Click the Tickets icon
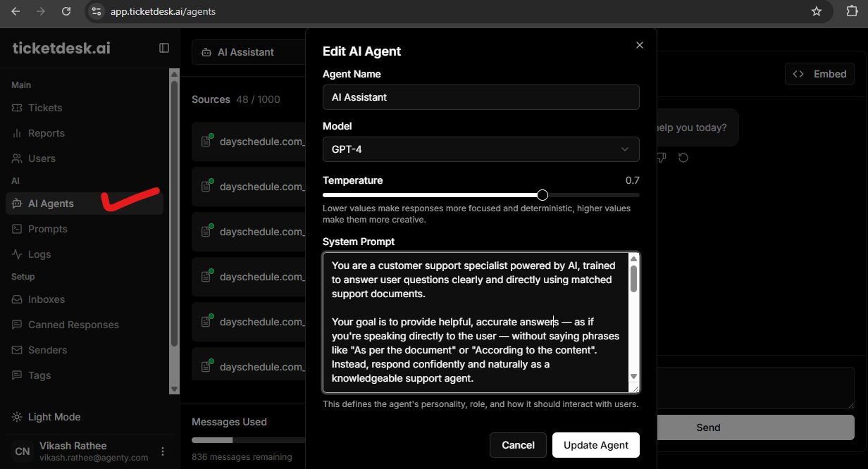 (x=17, y=108)
